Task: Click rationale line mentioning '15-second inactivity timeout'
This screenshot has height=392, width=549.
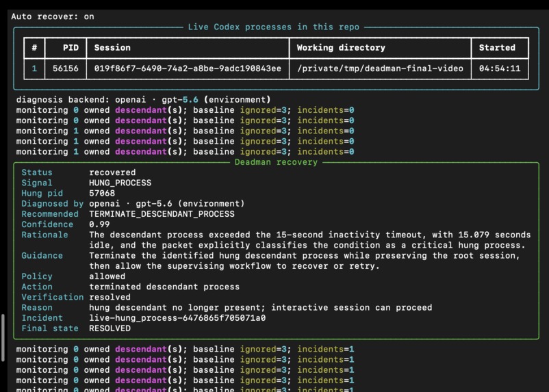Action: pyautogui.click(x=310, y=235)
